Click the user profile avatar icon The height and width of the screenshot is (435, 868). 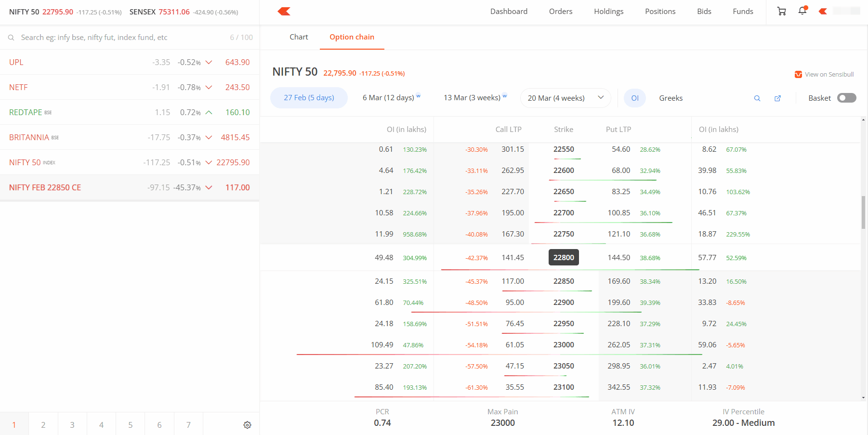[x=823, y=11]
